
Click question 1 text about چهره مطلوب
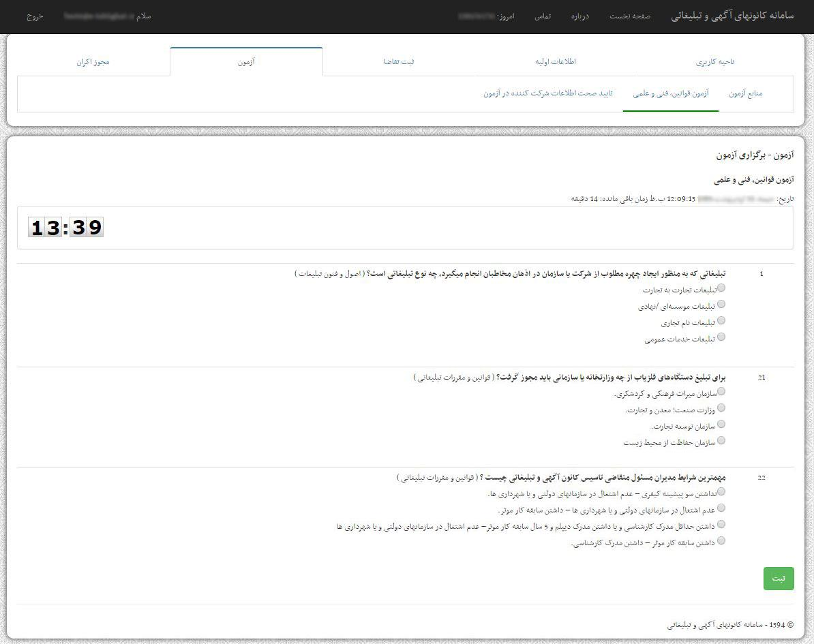(546, 273)
